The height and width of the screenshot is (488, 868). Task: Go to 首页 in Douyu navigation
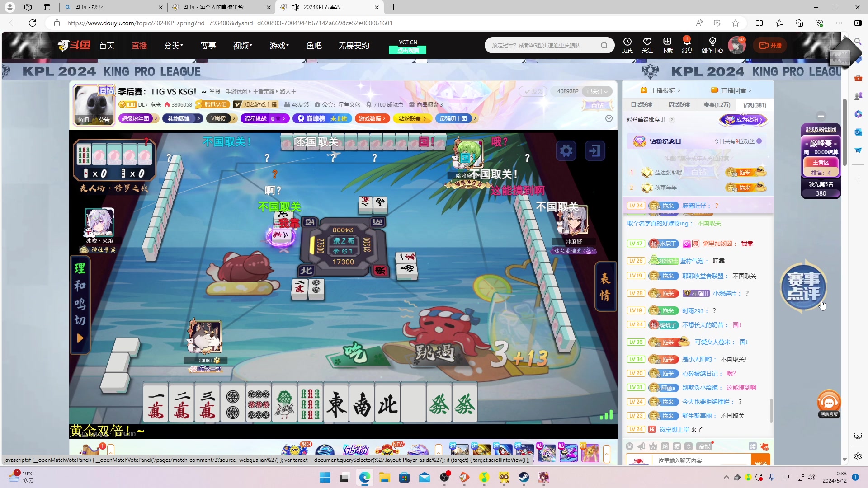tap(107, 46)
